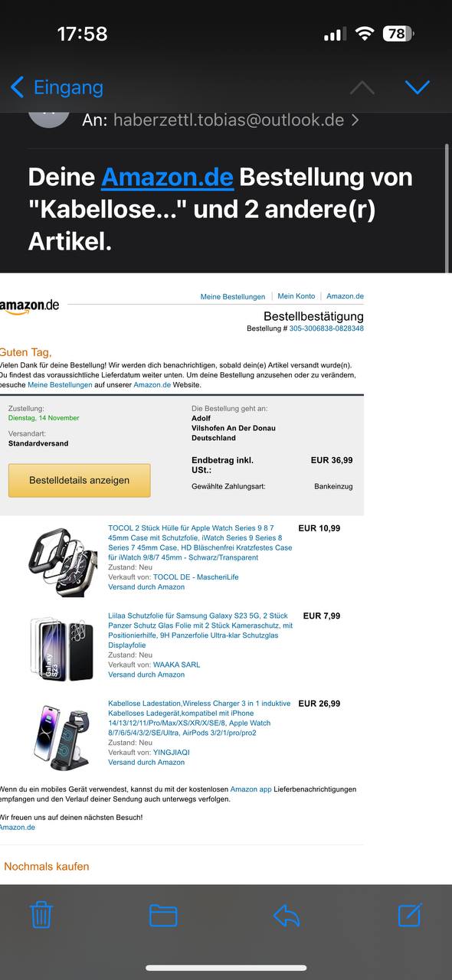
Task: Open the move-to-folder icon
Action: (163, 916)
